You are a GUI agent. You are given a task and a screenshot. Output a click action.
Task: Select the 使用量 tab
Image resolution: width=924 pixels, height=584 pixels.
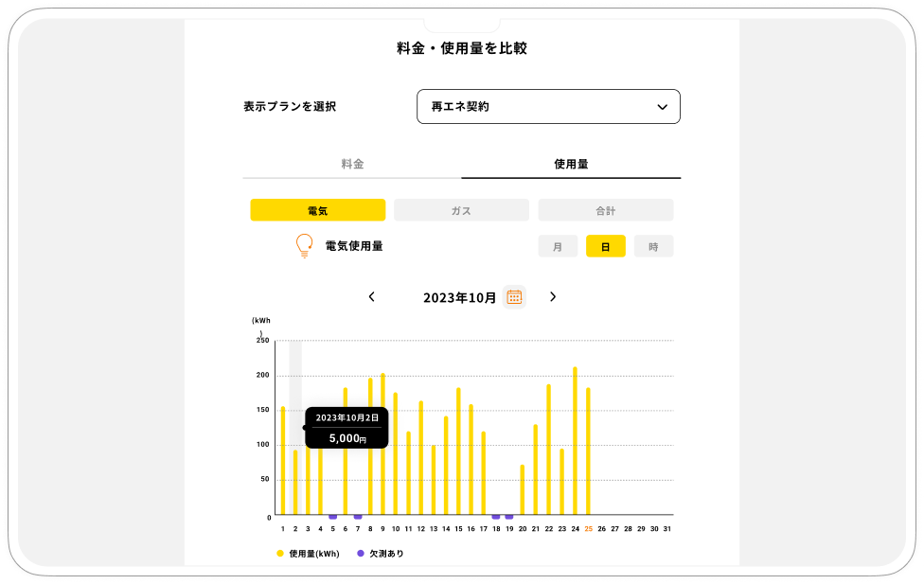click(x=571, y=164)
